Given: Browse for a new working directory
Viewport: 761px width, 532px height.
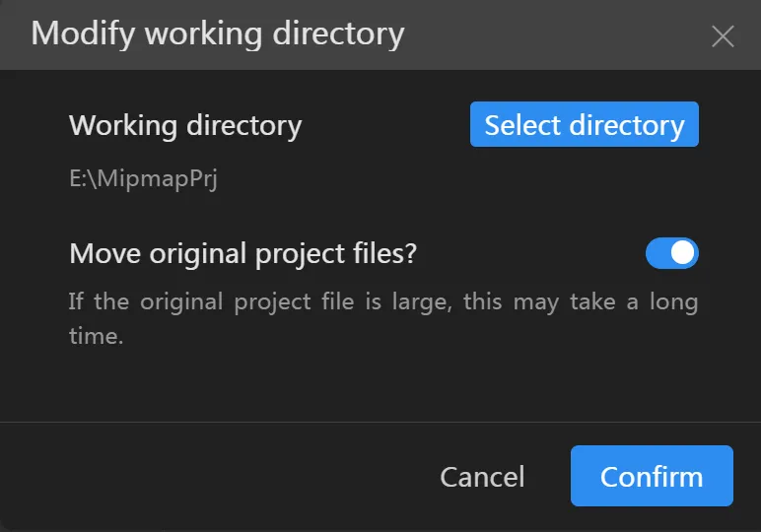Looking at the screenshot, I should 584,125.
